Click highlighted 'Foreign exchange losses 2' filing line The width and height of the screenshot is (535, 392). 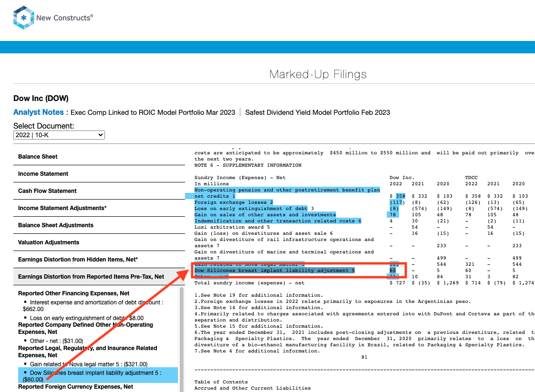click(234, 202)
